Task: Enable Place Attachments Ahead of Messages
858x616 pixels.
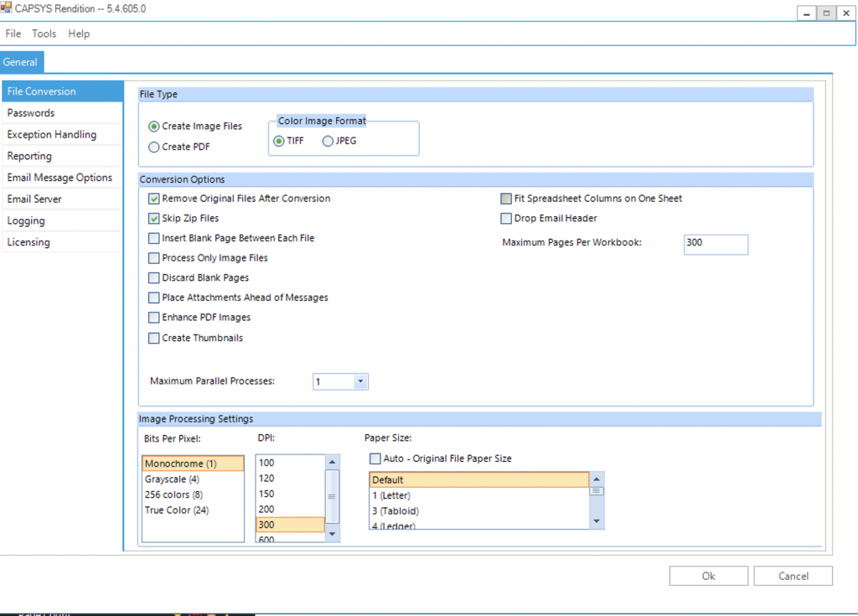Action: [x=154, y=298]
